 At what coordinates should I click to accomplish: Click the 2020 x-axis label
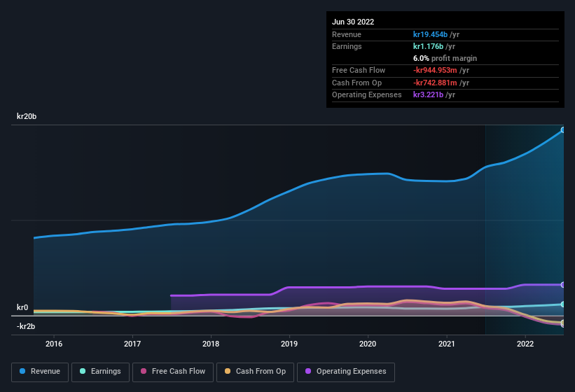(368, 344)
